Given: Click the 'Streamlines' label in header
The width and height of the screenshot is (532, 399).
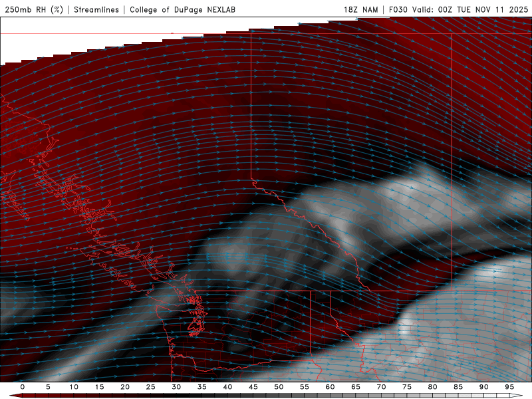Looking at the screenshot, I should [96, 9].
